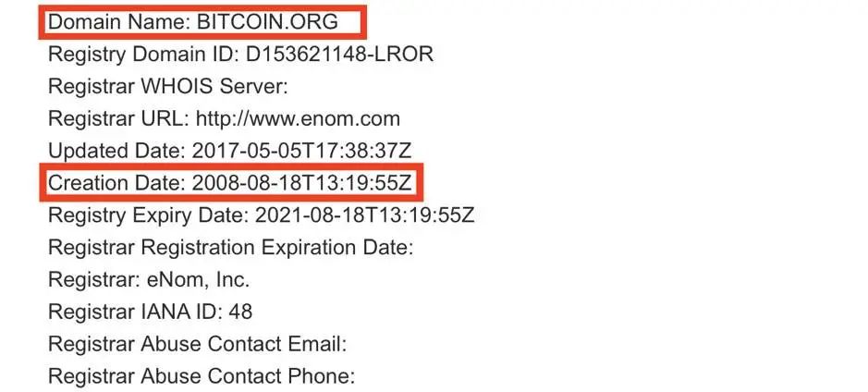Click the Domain Name BITCOIN.ORG line
The height and width of the screenshot is (392, 868).
coord(193,21)
